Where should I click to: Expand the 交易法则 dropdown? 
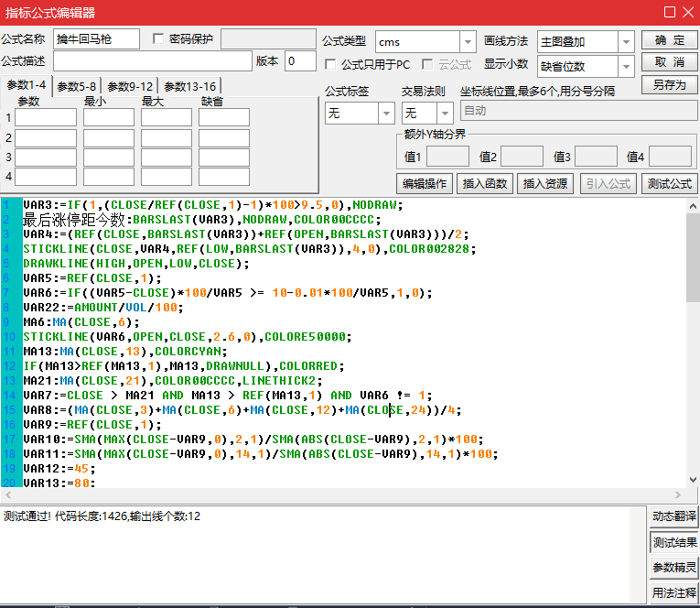click(x=445, y=113)
